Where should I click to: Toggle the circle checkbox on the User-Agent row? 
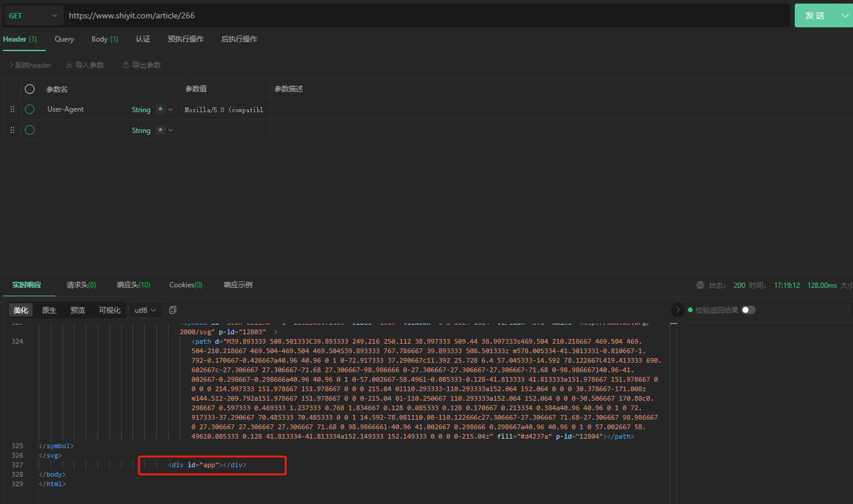[30, 109]
